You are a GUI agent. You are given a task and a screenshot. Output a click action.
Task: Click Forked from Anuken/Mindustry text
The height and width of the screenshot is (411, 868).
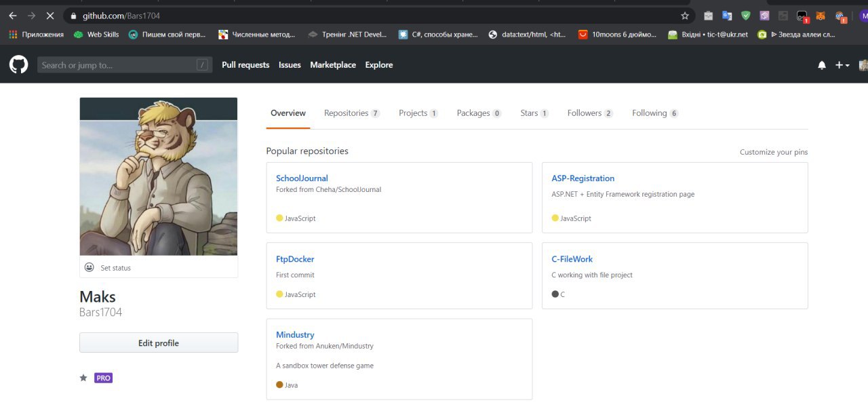[325, 346]
